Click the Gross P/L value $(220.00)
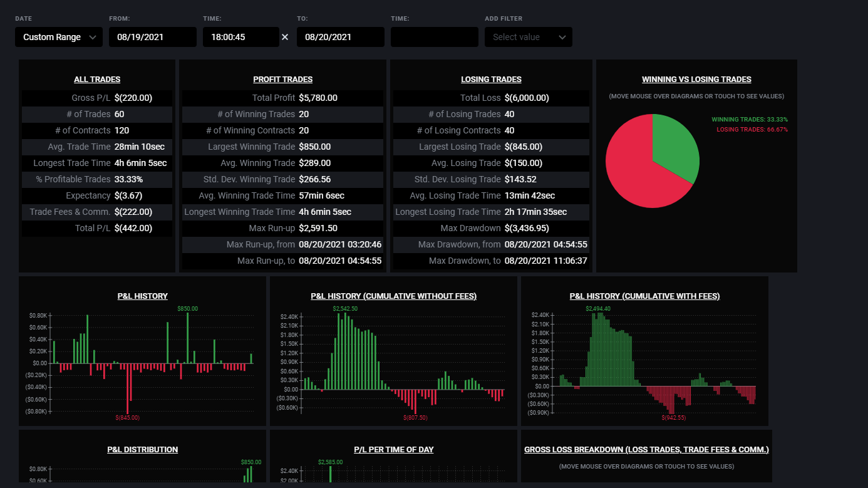The image size is (868, 488). coord(133,98)
